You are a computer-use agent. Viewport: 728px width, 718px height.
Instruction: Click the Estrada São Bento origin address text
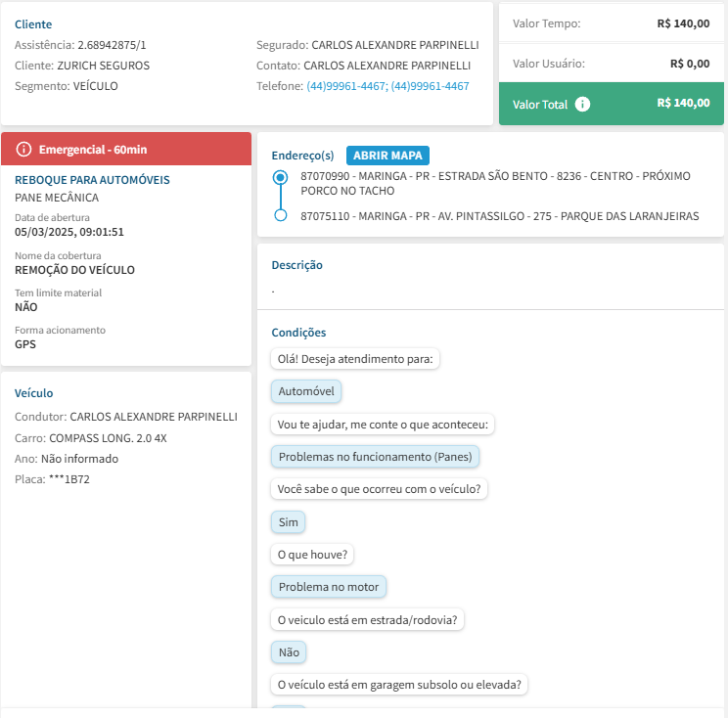pyautogui.click(x=495, y=183)
